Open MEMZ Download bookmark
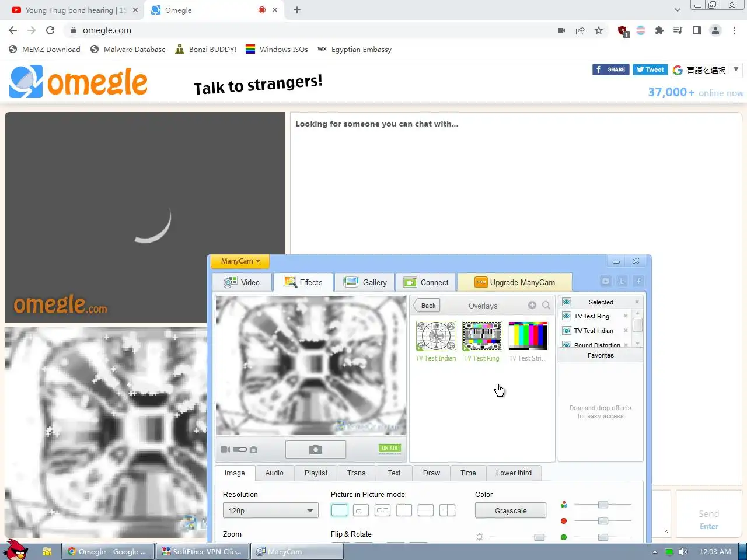The height and width of the screenshot is (560, 747). 44,49
